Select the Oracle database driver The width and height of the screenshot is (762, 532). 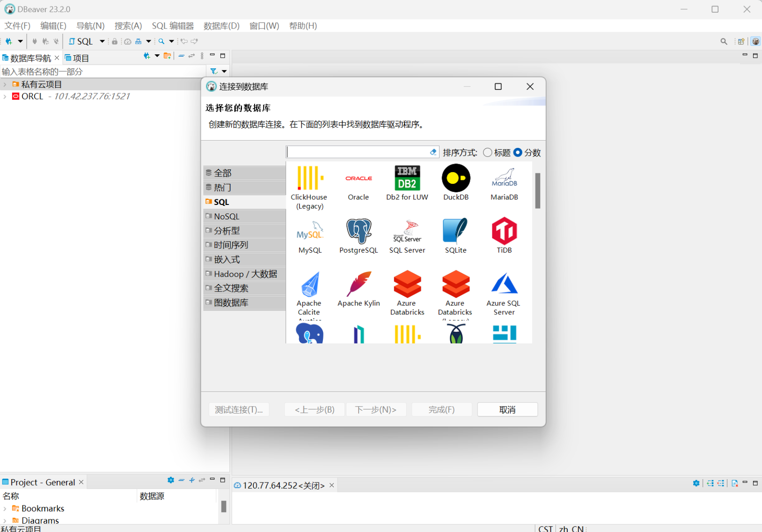click(359, 183)
